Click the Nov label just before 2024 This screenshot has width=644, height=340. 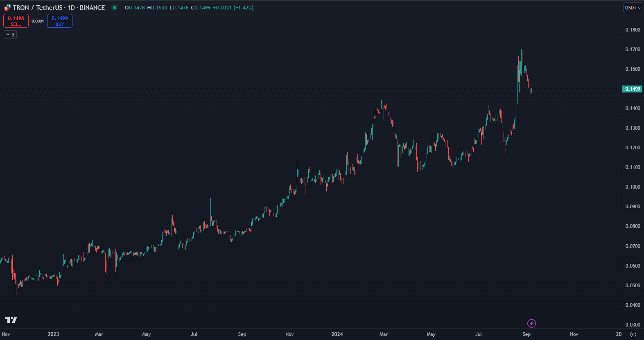[289, 334]
